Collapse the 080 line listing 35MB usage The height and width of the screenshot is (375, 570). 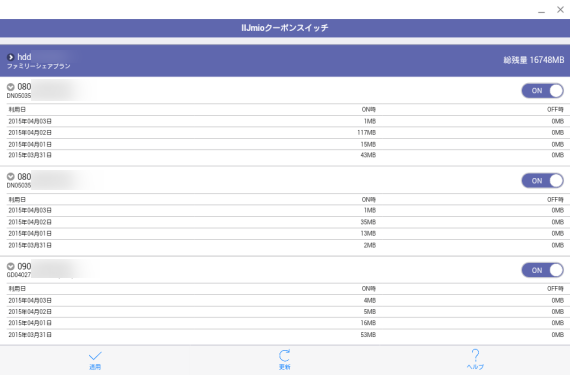11,177
